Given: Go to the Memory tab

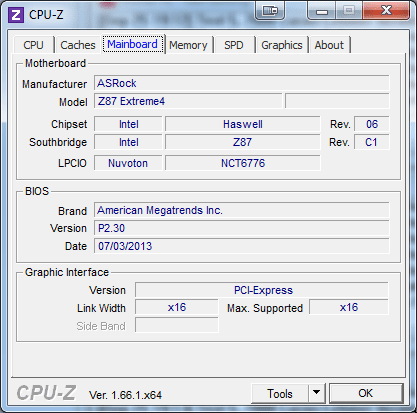Looking at the screenshot, I should 188,45.
